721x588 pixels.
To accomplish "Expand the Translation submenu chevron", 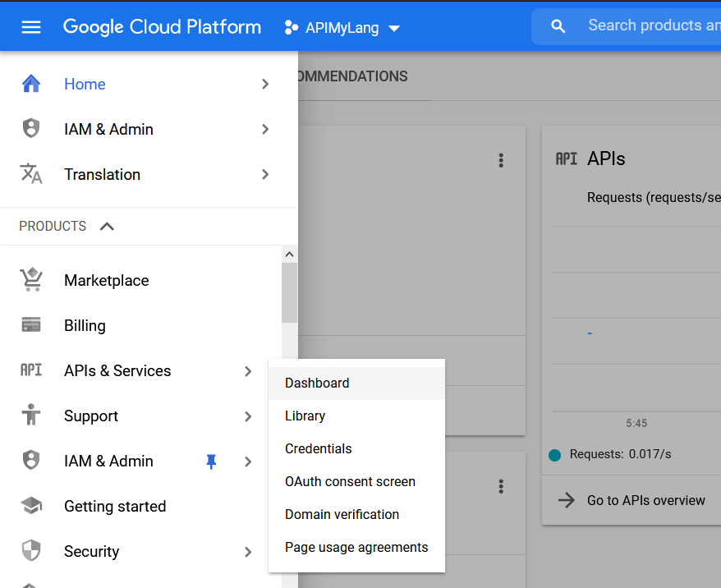I will coord(265,174).
